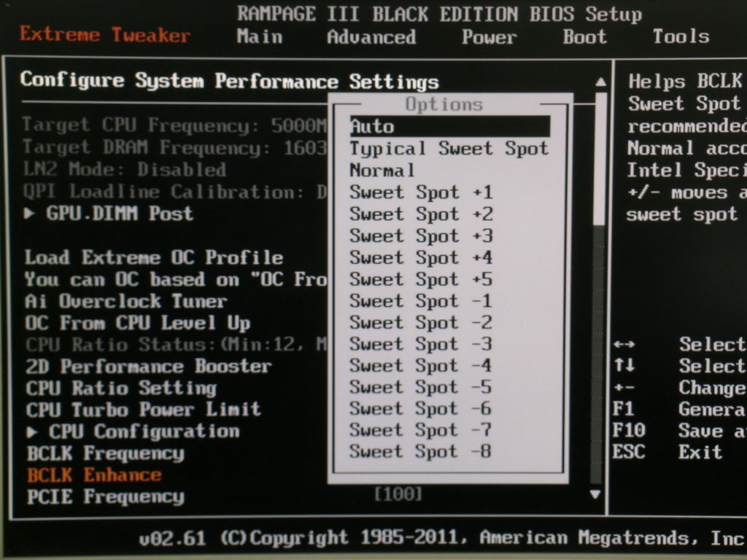
Task: Select CPU Ratio Setting item
Action: pyautogui.click(x=122, y=388)
